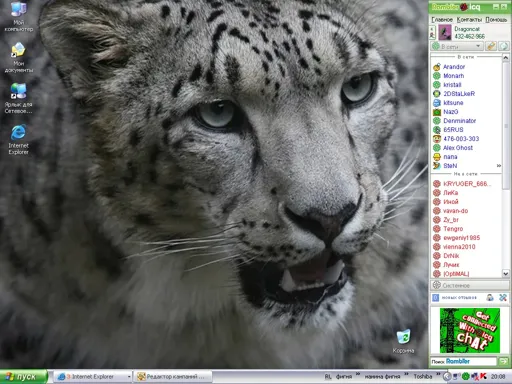Click the red Kaspersky K tray icon
This screenshot has height=384, width=512.
tap(483, 376)
